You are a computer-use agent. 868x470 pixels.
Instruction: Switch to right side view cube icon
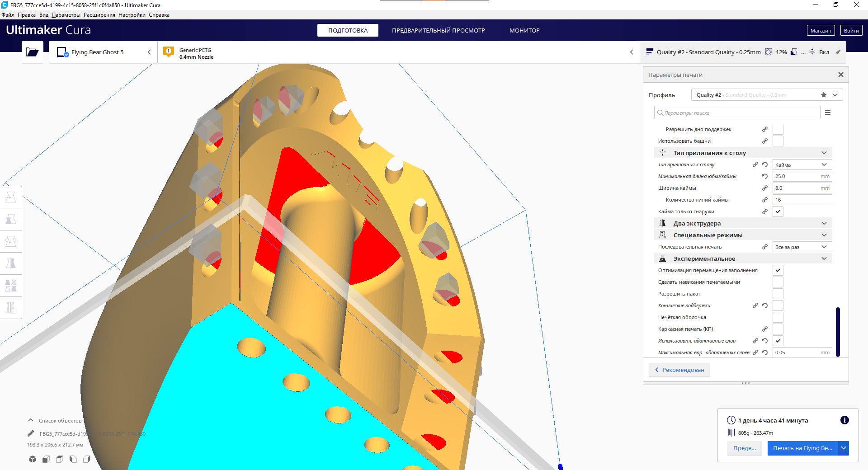click(87, 459)
